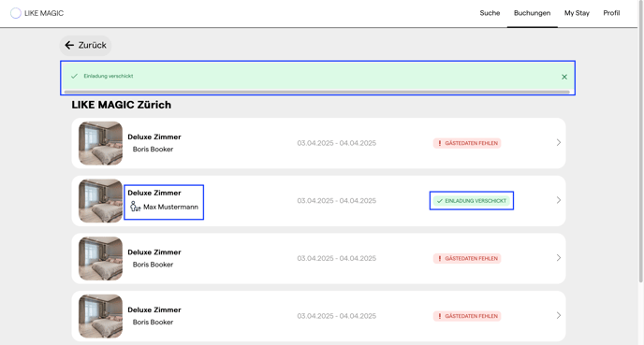644x345 pixels.
Task: Click the guest icon next to Max Mustermann
Action: [135, 207]
